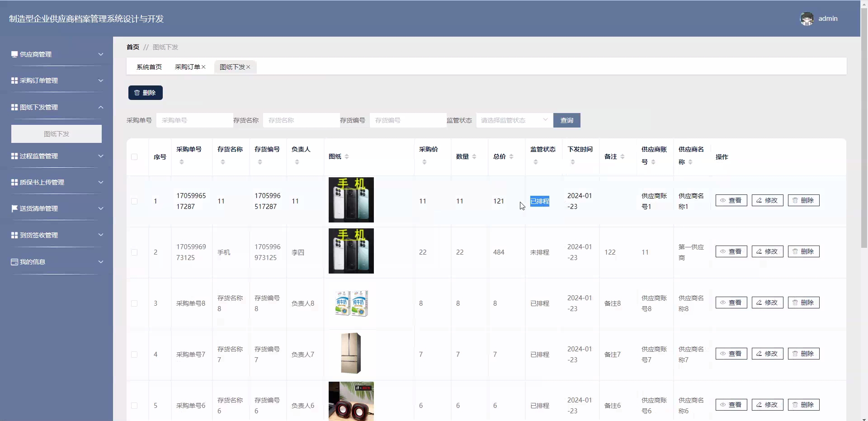
Task: Sort by 图纸 column sort icon
Action: tap(347, 156)
